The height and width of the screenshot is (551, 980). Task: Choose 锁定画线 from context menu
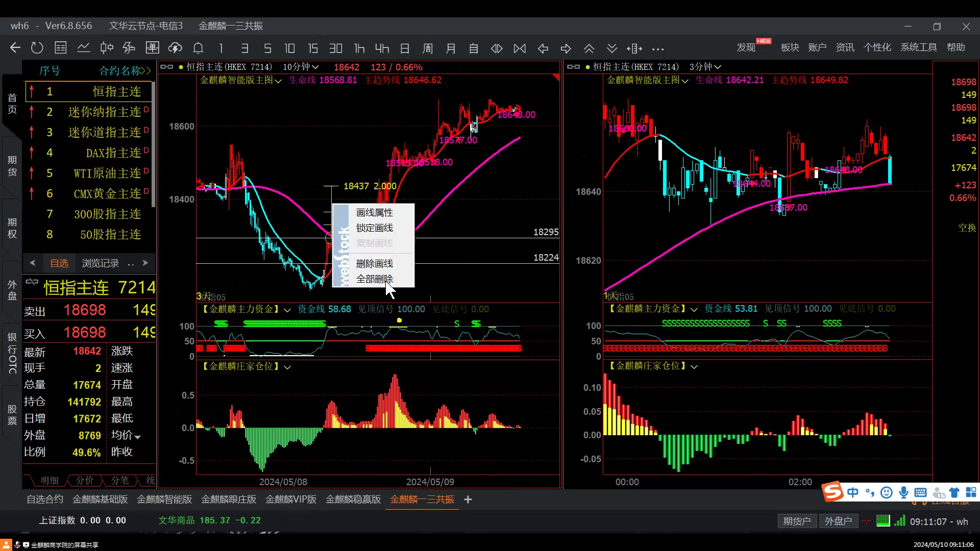tap(375, 228)
